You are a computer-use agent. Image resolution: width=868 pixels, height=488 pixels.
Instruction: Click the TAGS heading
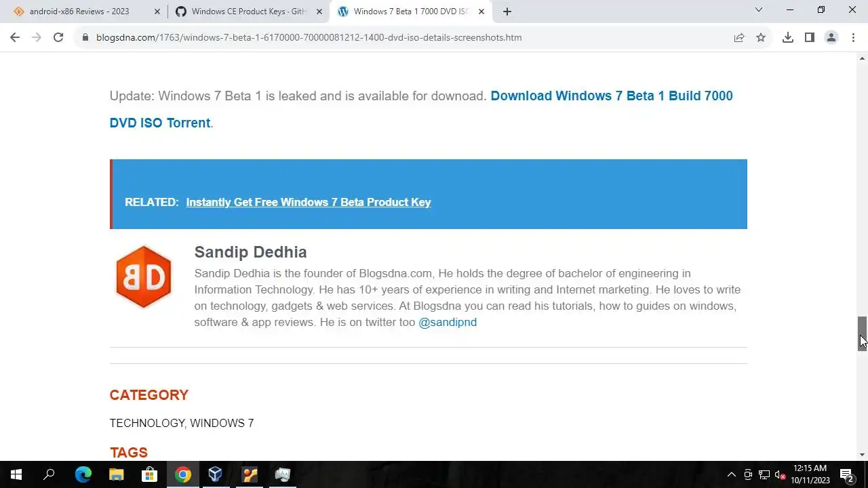point(128,452)
